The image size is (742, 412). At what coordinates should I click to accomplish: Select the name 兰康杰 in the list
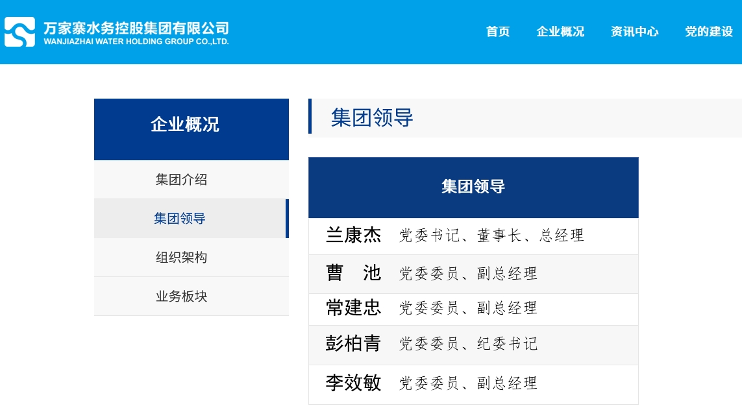pos(353,236)
